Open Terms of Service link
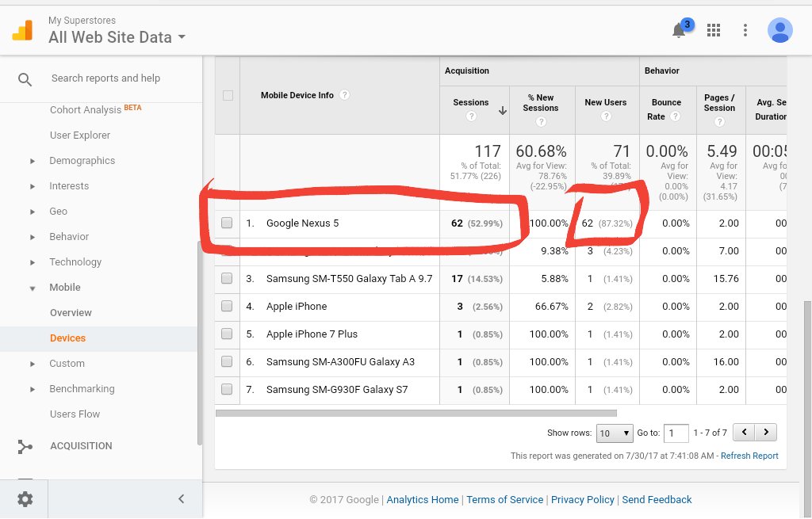The image size is (812, 519). point(505,499)
